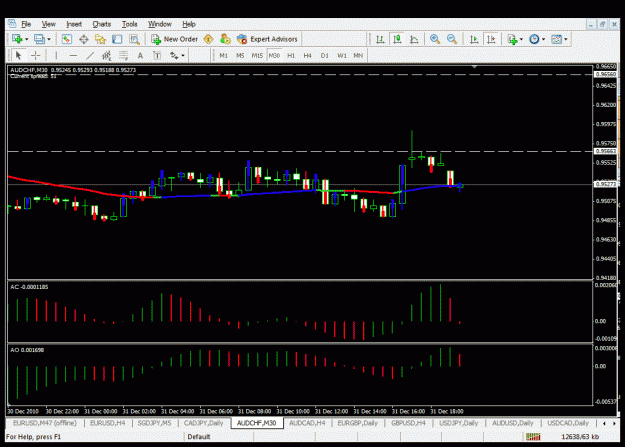The width and height of the screenshot is (625, 447).
Task: Switch chart to Candlesticks style
Action: [397, 39]
